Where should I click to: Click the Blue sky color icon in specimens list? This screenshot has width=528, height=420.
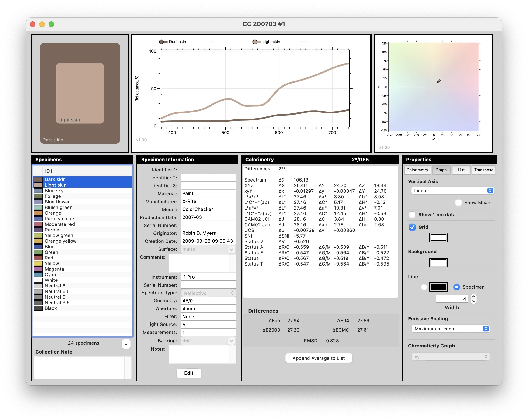click(x=38, y=191)
